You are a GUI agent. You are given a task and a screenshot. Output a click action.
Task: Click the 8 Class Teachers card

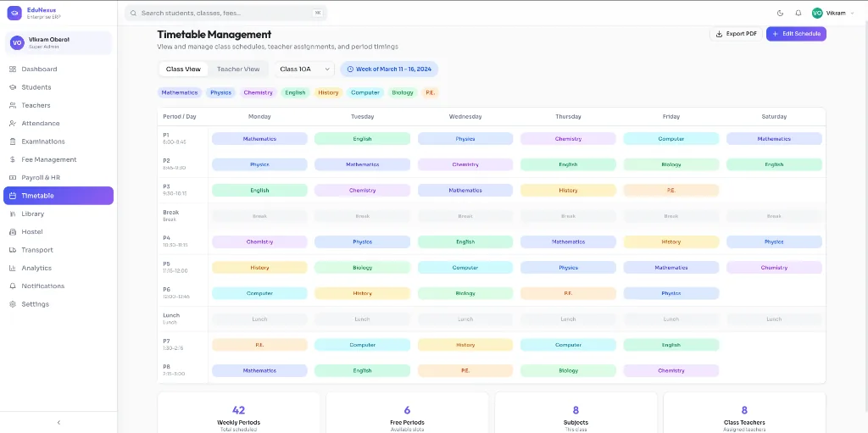(744, 413)
